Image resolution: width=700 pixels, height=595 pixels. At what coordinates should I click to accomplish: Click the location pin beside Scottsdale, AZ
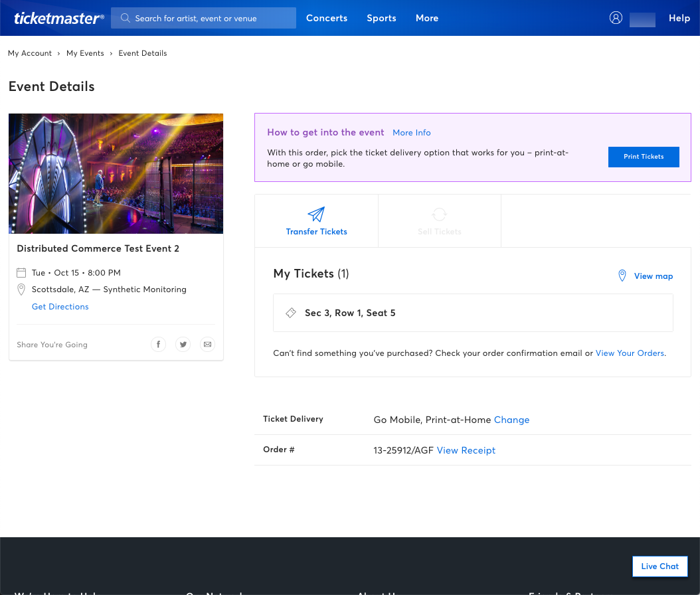pos(21,290)
